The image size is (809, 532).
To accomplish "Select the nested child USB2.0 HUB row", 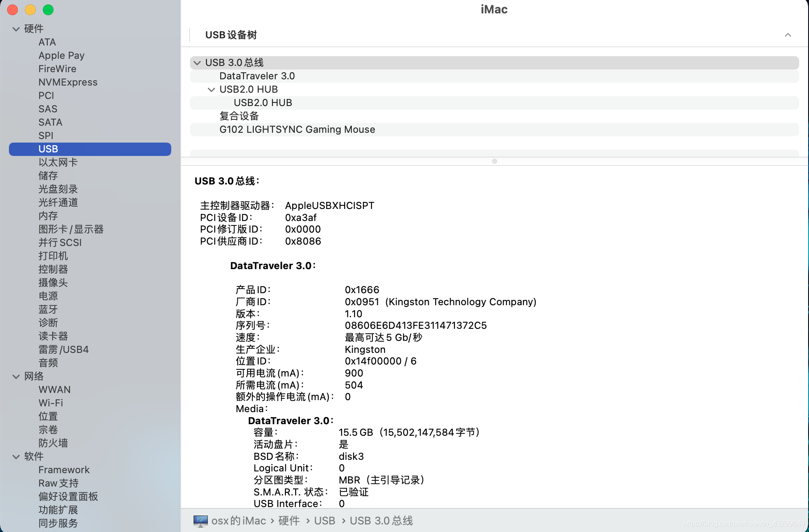I will click(494, 103).
